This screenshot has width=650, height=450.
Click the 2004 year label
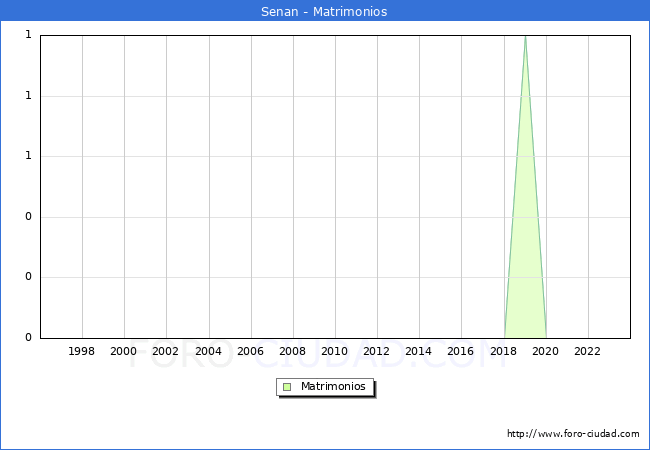[208, 351]
